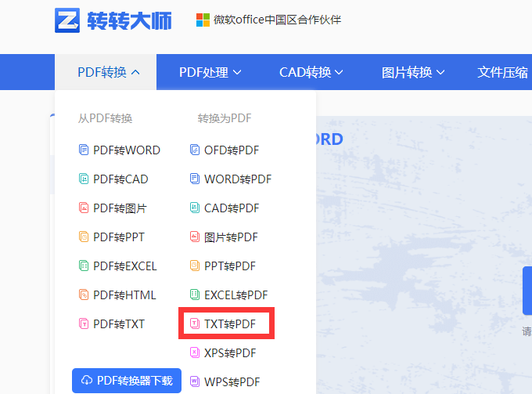Screen dimensions: 532x394
Task: Click the cloud download icon on PDF转换器下载
Action: [87, 381]
